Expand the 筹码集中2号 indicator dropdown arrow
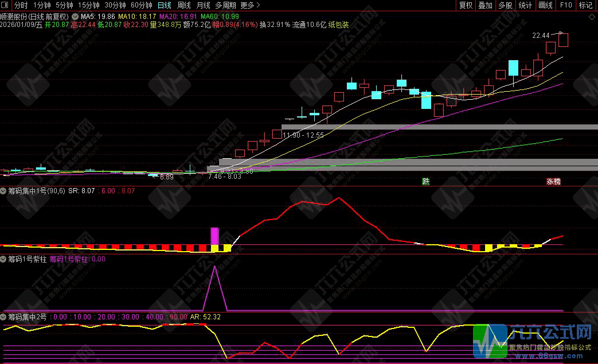This screenshot has width=598, height=364. (x=4, y=316)
